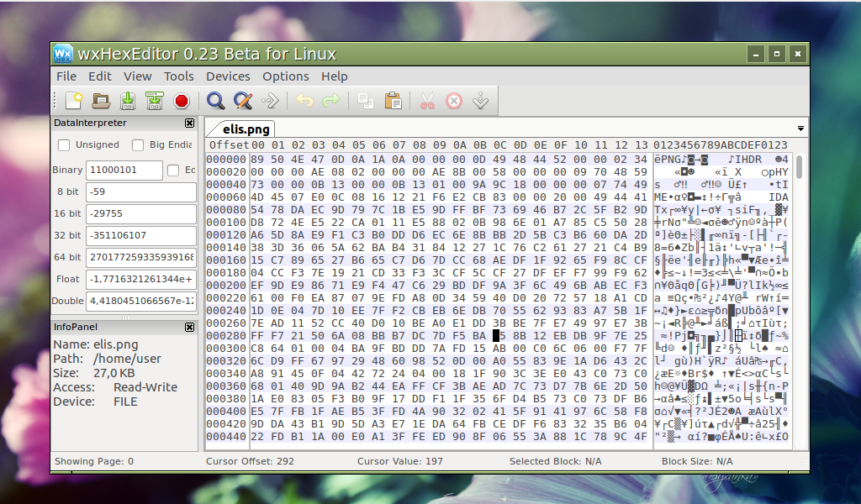Click the Copy block icon
The width and height of the screenshot is (861, 504).
[365, 101]
